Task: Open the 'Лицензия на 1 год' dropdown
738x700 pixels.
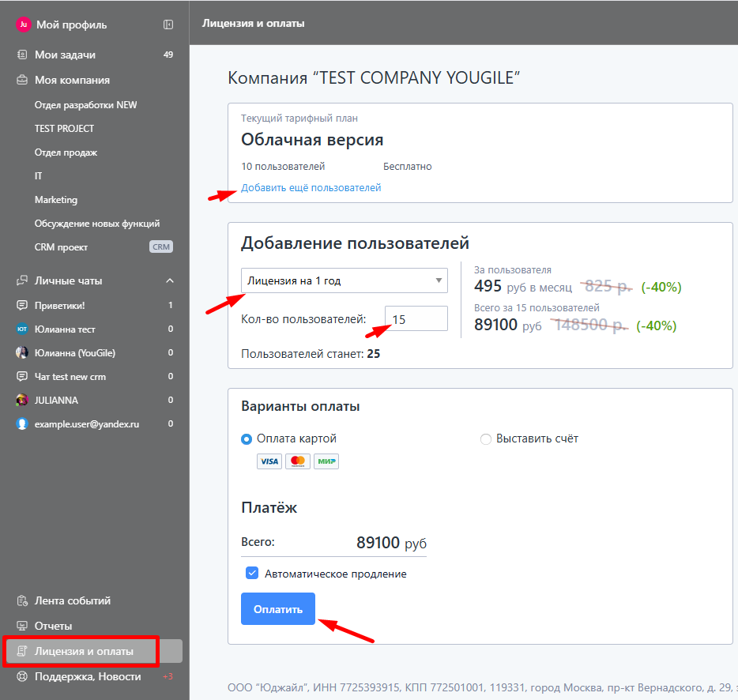Action: point(344,280)
